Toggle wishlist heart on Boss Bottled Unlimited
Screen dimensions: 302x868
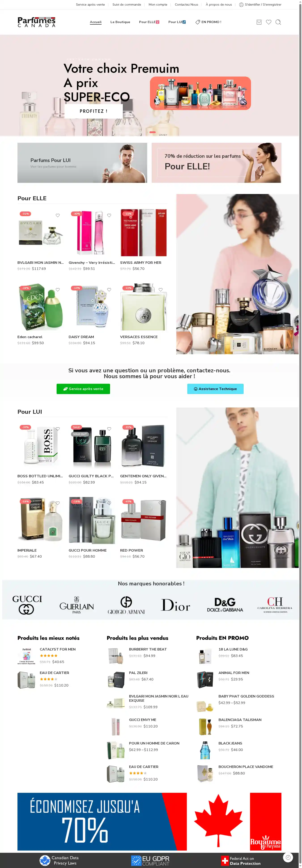[x=57, y=429]
